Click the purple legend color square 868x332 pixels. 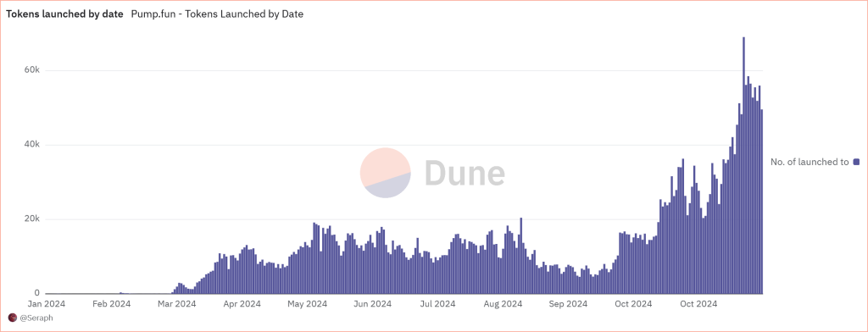(856, 162)
